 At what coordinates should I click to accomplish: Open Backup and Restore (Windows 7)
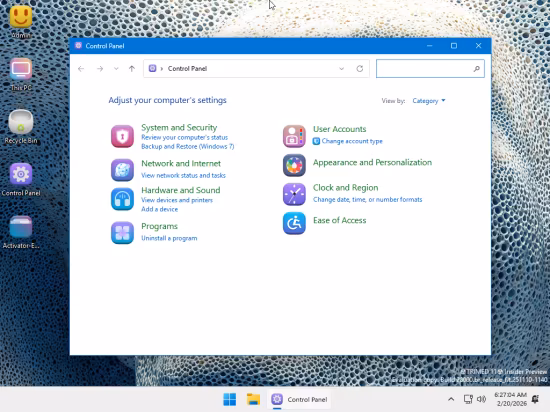click(188, 147)
